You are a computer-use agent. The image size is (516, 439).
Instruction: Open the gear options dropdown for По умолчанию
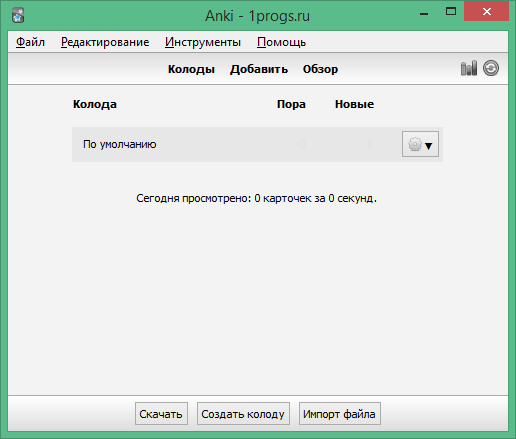[x=420, y=144]
